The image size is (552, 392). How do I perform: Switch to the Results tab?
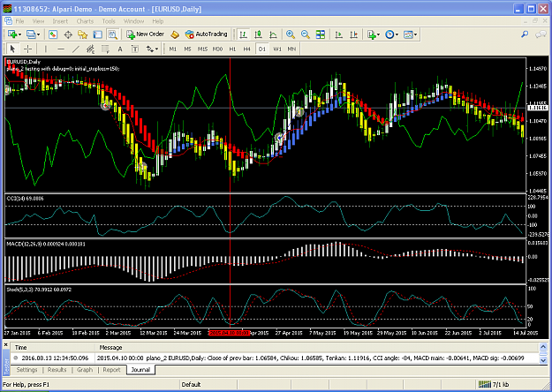(x=57, y=370)
